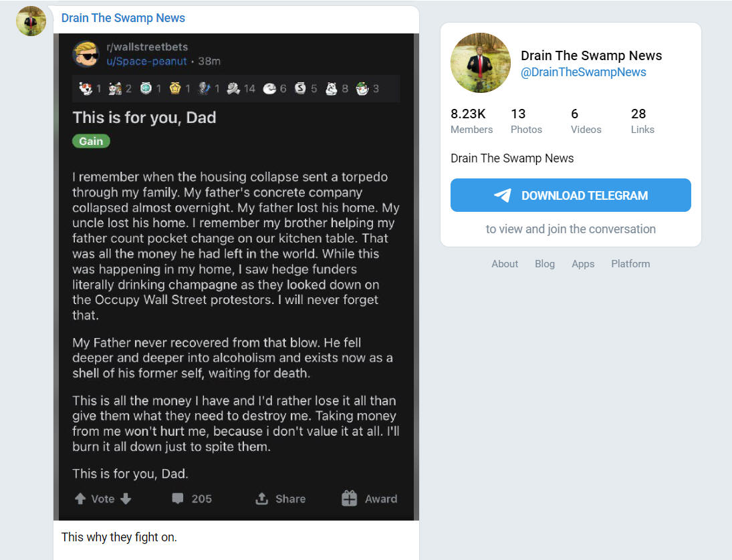The image size is (732, 560).
Task: Click the award icon with count 14
Action: coord(233,89)
